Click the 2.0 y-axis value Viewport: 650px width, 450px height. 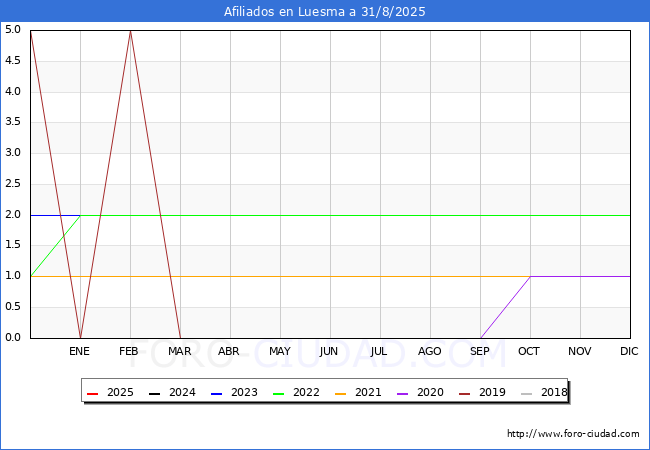tap(13, 214)
